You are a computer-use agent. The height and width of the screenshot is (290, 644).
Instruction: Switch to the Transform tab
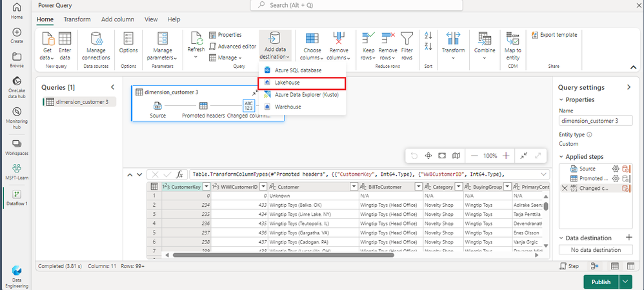point(77,19)
